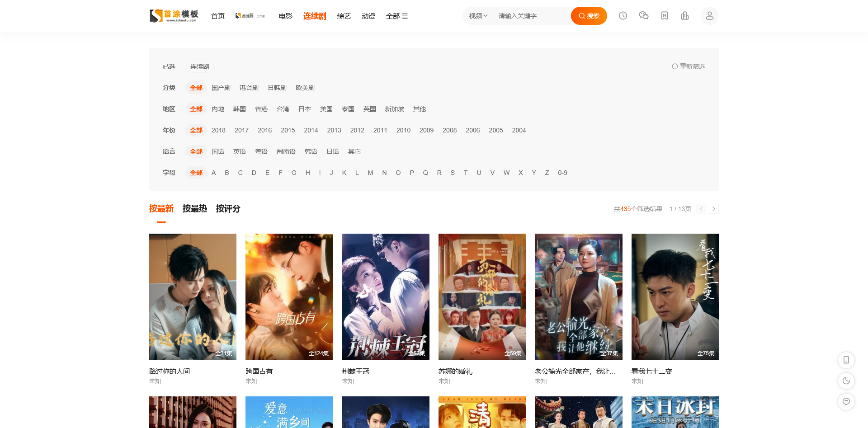Filter by 0-9 titles
This screenshot has height=428, width=868.
[x=562, y=173]
